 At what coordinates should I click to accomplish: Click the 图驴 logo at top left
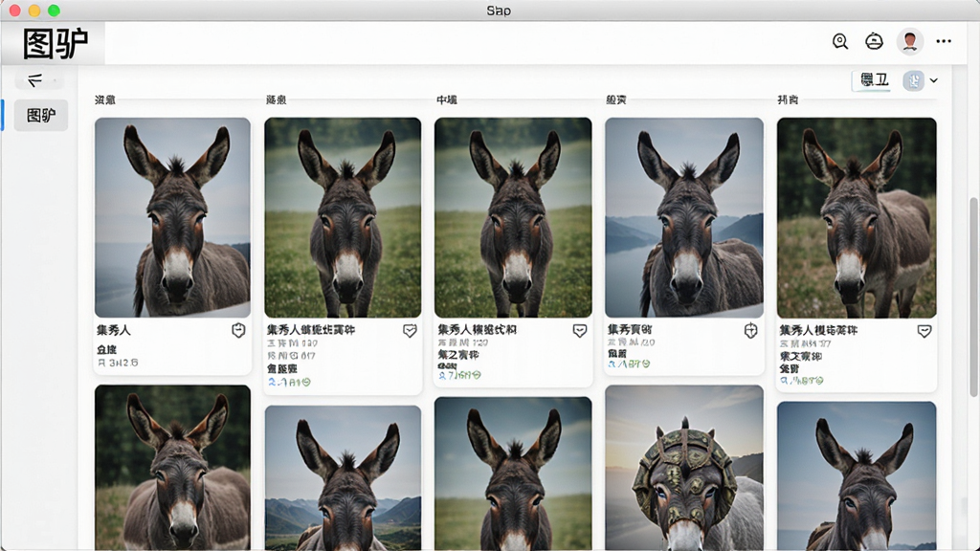point(55,44)
